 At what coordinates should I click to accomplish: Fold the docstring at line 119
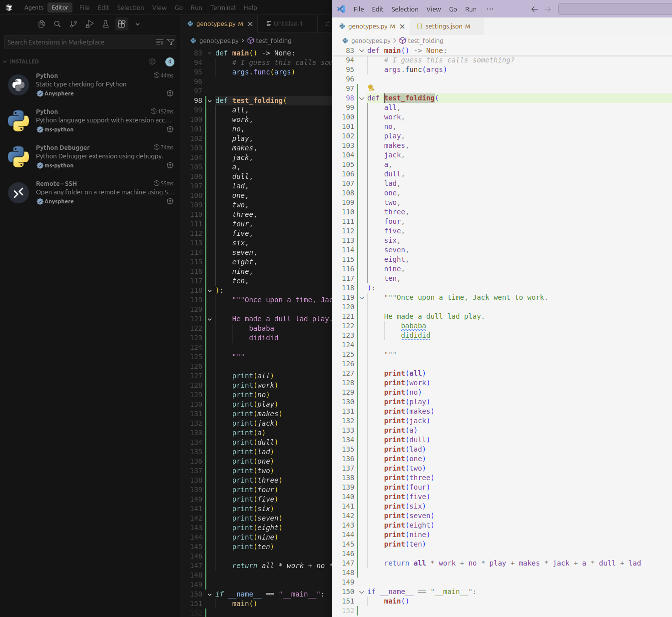(x=362, y=298)
